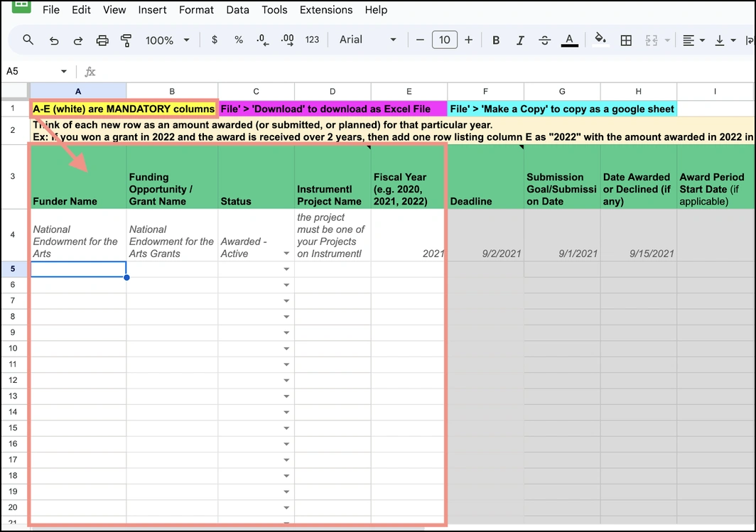Image resolution: width=756 pixels, height=532 pixels.
Task: Open Status dropdown in row 10
Action: click(286, 349)
